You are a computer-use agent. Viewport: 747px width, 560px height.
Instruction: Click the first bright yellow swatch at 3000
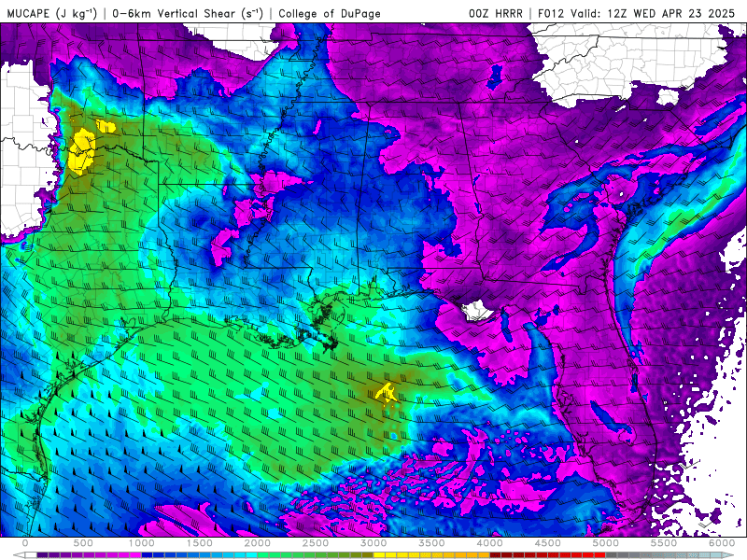click(379, 554)
